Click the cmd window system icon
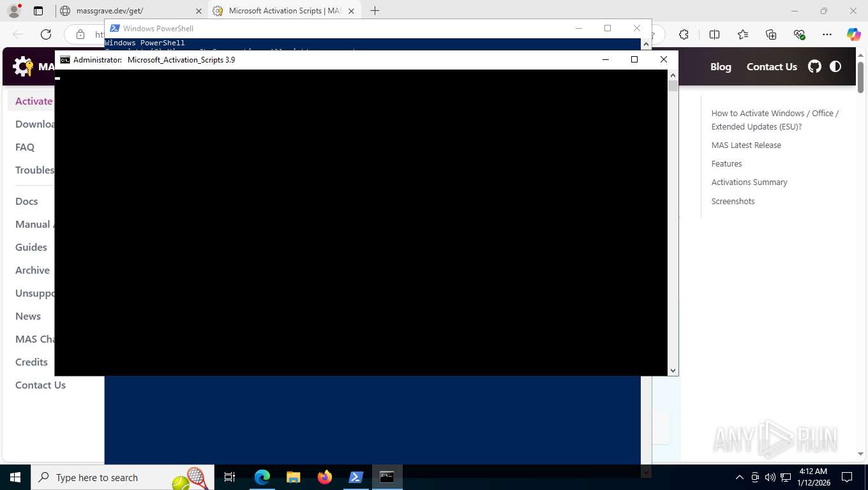Screen dimensions: 868x490 (x=65, y=60)
